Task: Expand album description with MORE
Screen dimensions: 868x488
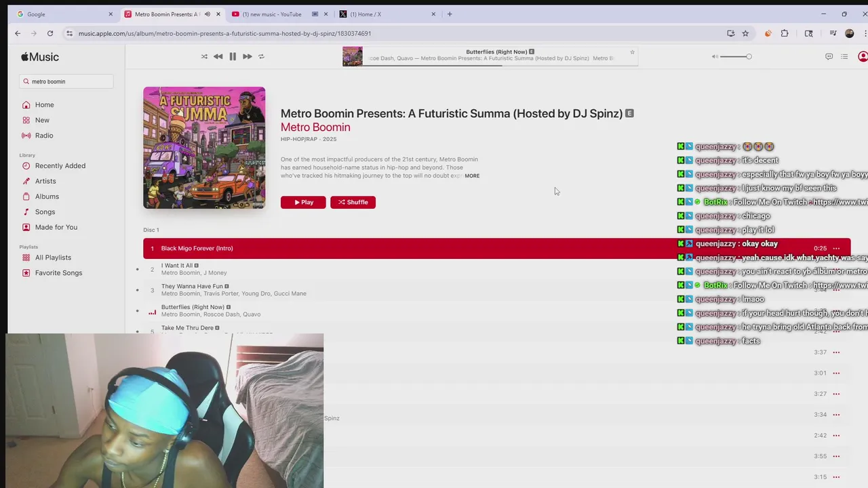Action: coord(472,176)
